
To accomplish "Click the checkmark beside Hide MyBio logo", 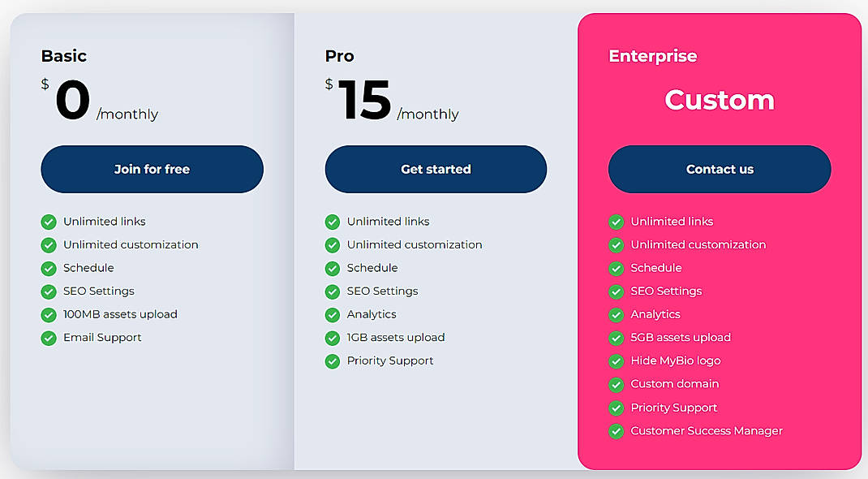I will point(616,360).
